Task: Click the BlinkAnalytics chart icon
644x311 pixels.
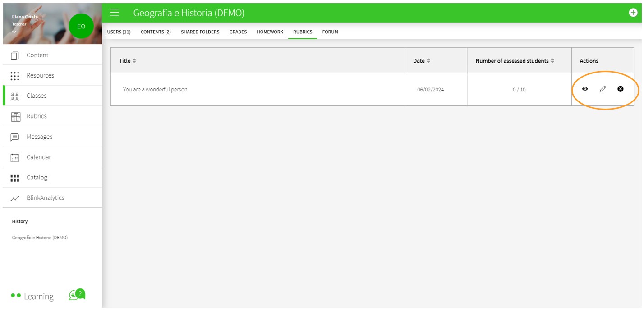Action: click(x=15, y=198)
